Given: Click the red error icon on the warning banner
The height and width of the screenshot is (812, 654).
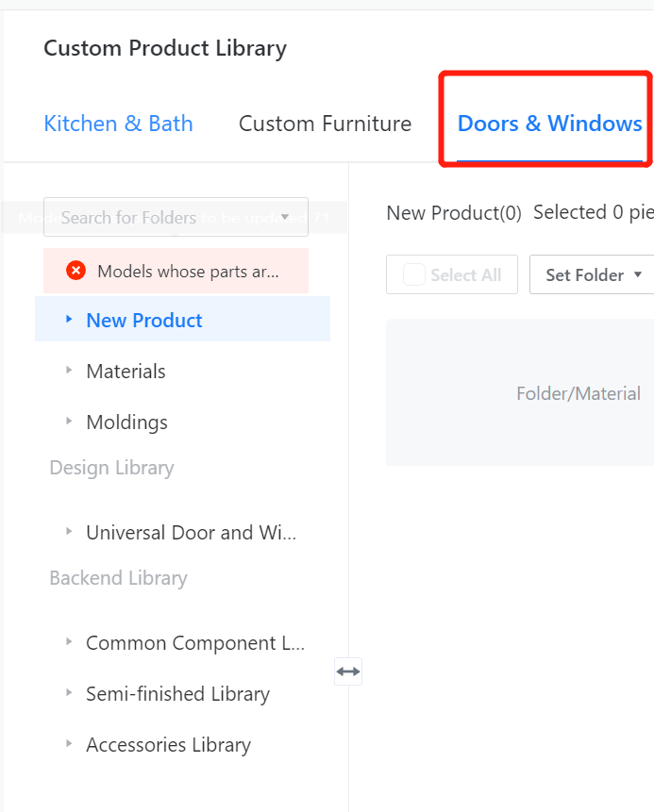Looking at the screenshot, I should (76, 271).
